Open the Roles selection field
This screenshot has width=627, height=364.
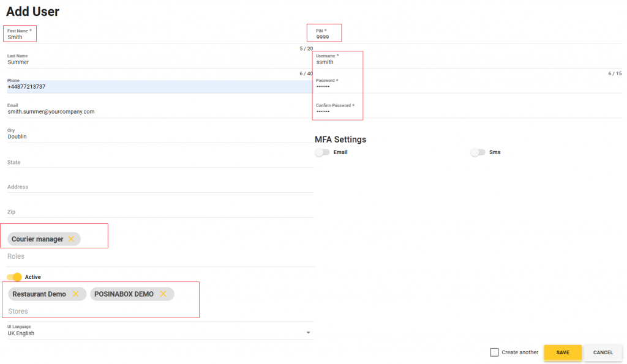click(x=159, y=257)
